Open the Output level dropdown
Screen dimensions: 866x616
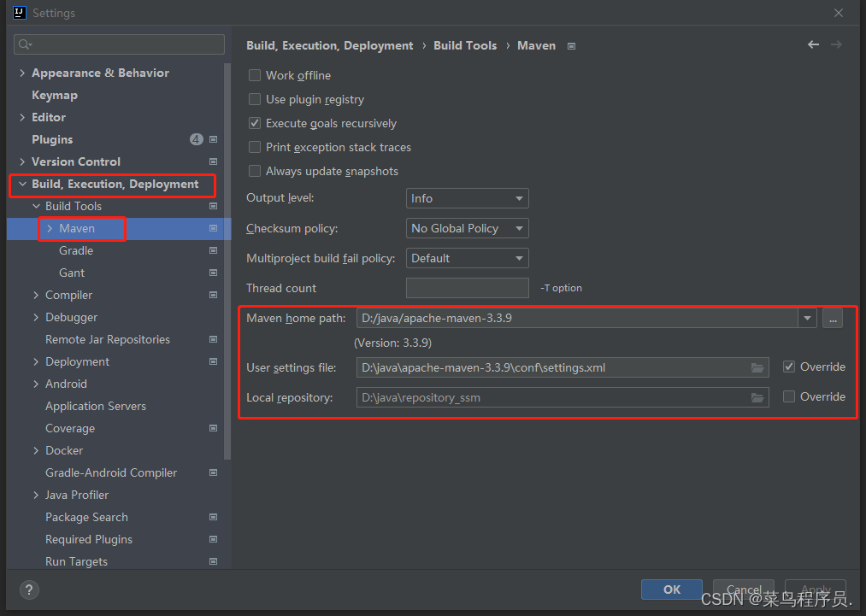[x=468, y=198]
